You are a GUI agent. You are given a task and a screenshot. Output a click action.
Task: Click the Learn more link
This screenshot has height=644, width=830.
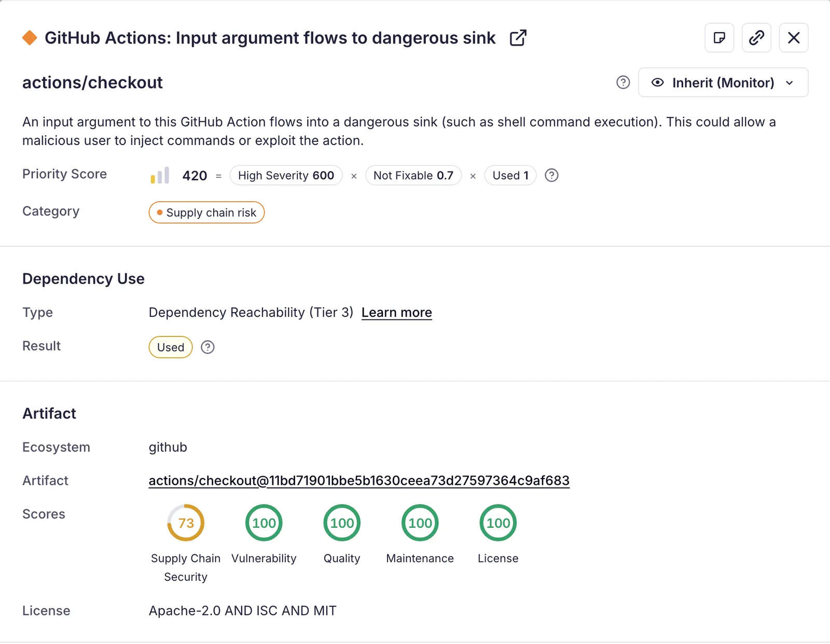(396, 313)
